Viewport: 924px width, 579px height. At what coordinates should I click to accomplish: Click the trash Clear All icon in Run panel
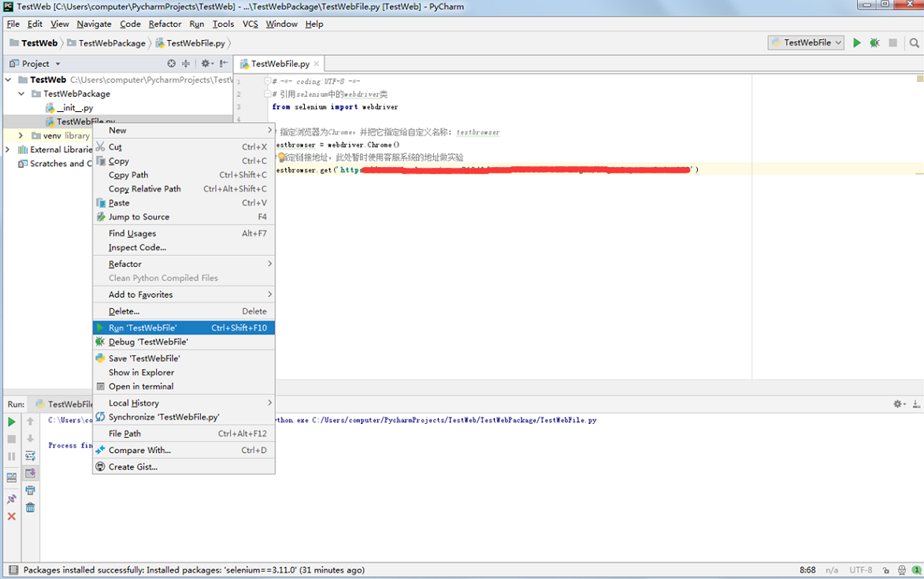30,507
